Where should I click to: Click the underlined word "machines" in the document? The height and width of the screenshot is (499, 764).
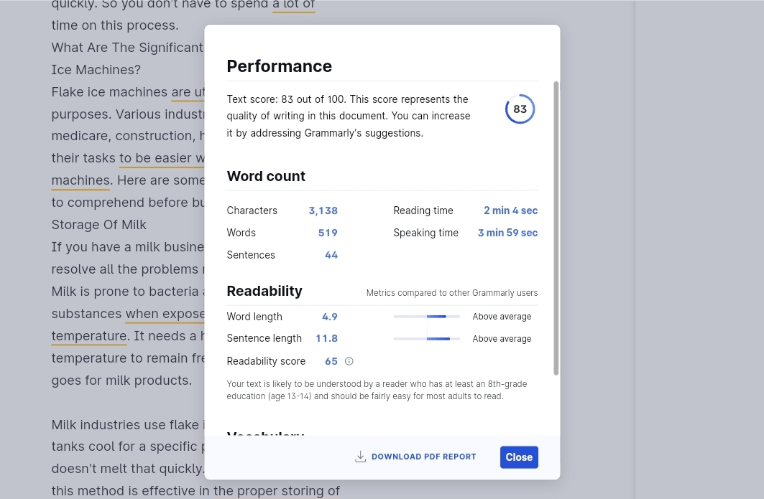tap(80, 180)
